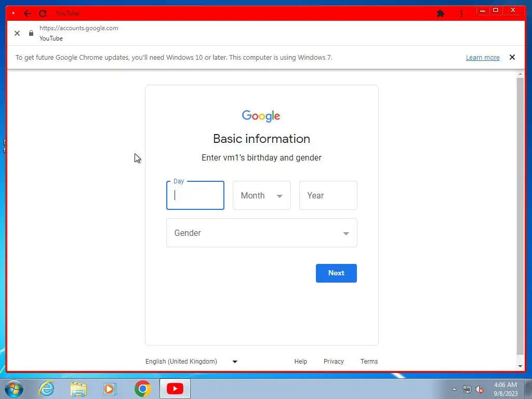Open the Month dropdown
This screenshot has height=399, width=532.
(262, 195)
